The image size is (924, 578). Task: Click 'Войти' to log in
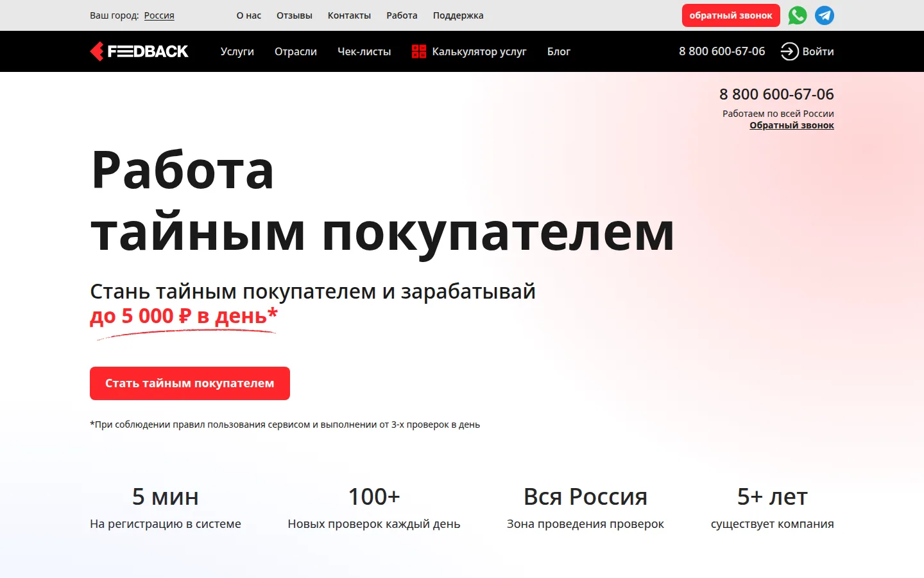[818, 51]
